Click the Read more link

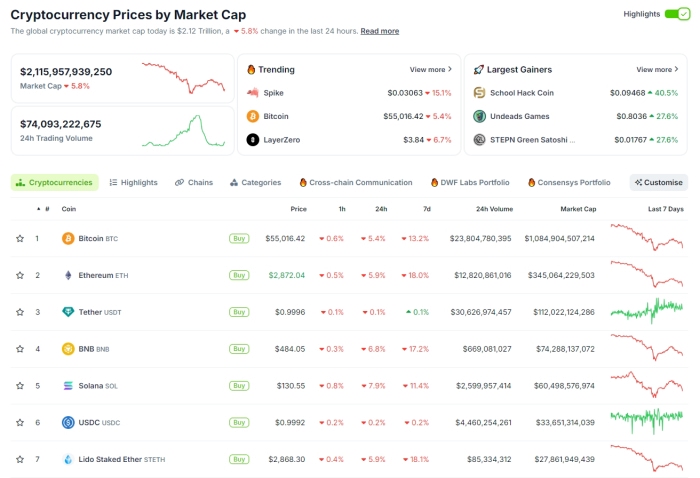coord(380,31)
